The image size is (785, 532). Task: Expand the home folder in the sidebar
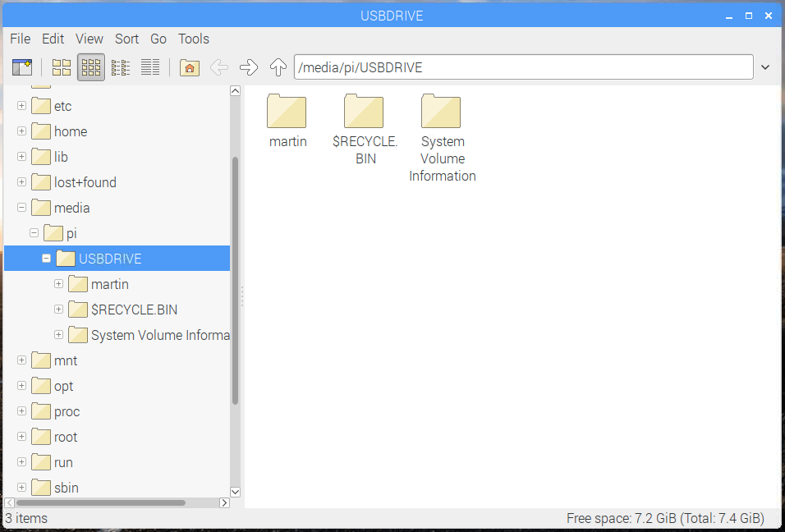click(21, 131)
